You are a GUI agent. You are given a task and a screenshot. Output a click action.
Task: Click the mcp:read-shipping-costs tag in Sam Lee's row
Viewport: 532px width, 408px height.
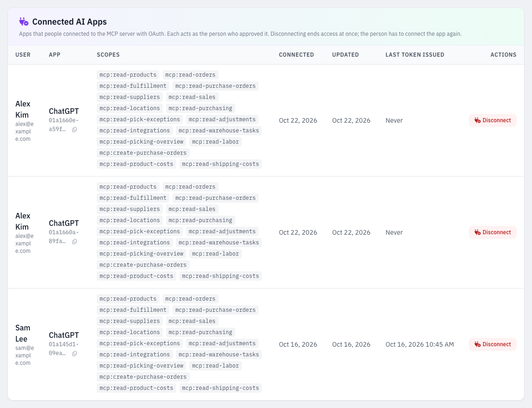[220, 388]
